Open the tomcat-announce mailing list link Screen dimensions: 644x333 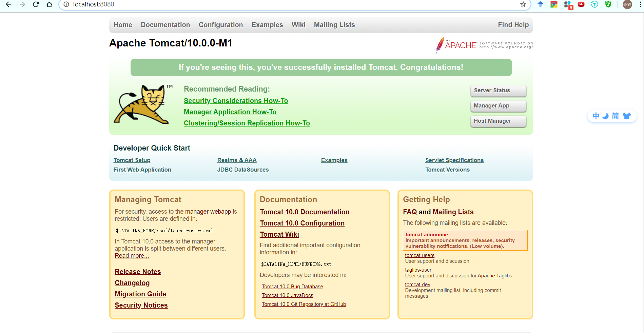tap(427, 235)
